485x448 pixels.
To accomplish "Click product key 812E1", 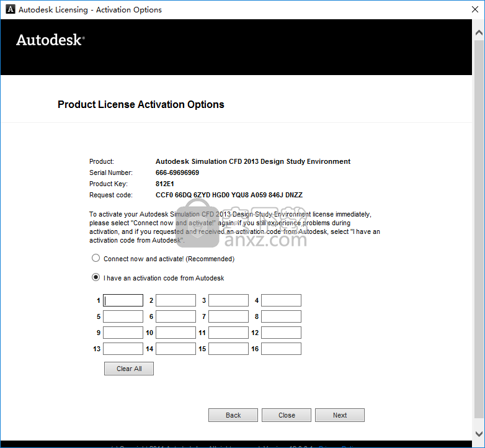I will 164,184.
